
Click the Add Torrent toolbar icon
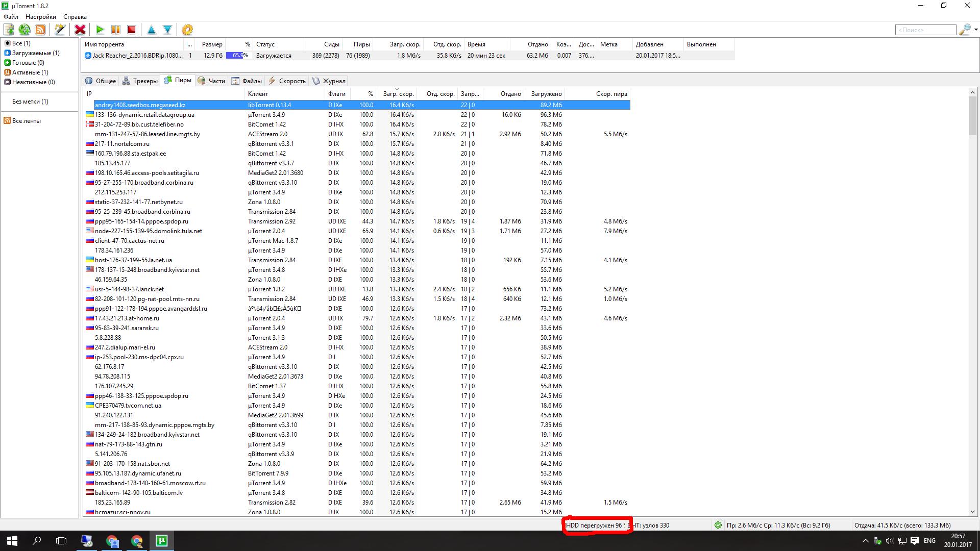click(x=9, y=30)
